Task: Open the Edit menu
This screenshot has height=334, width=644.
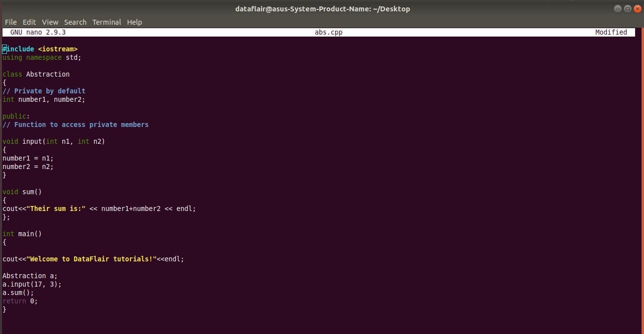Action: 29,22
